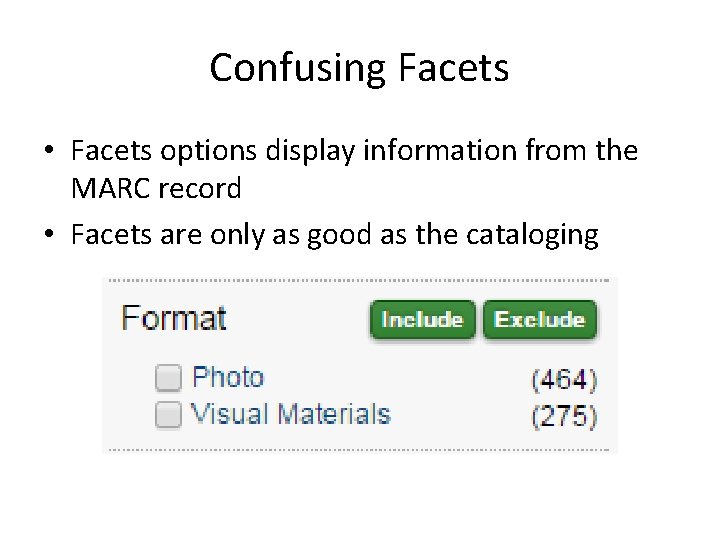The width and height of the screenshot is (720, 540).
Task: Click the green Include button
Action: click(422, 320)
